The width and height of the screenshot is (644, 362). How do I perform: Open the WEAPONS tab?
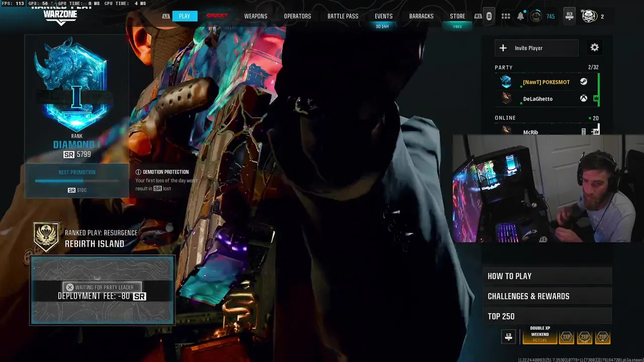(256, 16)
